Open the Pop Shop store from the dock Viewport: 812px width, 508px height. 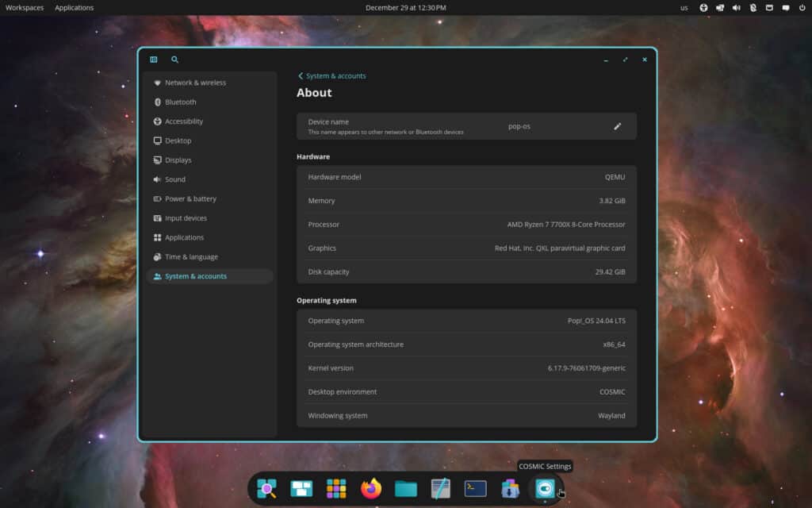click(509, 489)
